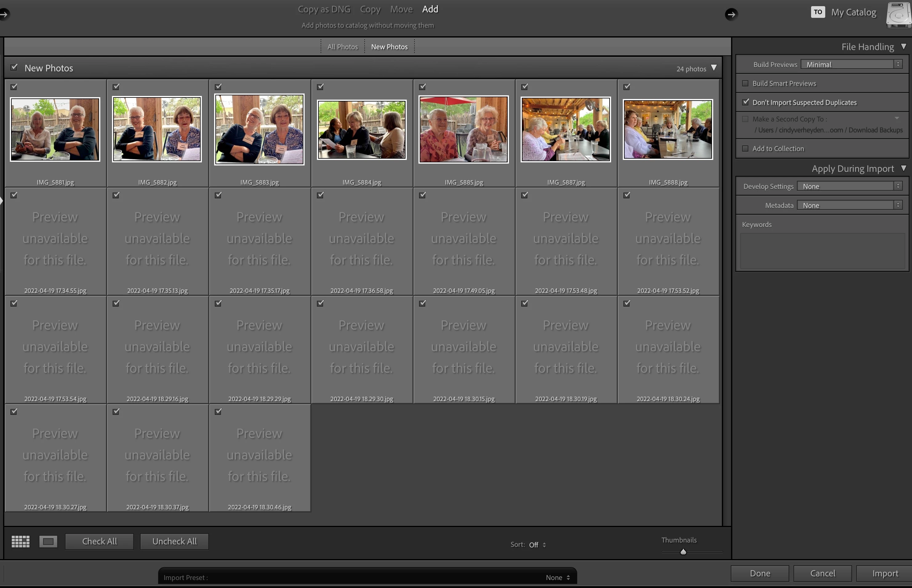Switch to the All Photos tab
Image resolution: width=912 pixels, height=588 pixels.
point(342,46)
